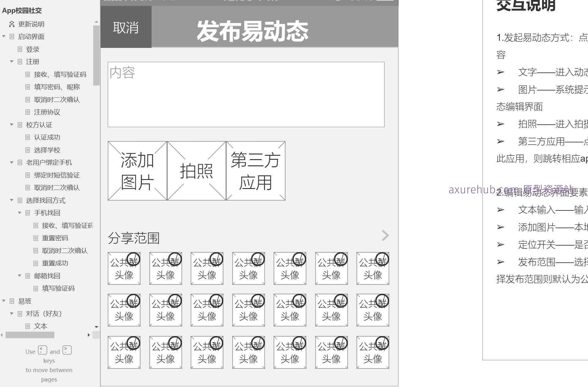The height and width of the screenshot is (387, 588).
Task: Collapse the 启动界面 tree branch
Action: pos(4,36)
